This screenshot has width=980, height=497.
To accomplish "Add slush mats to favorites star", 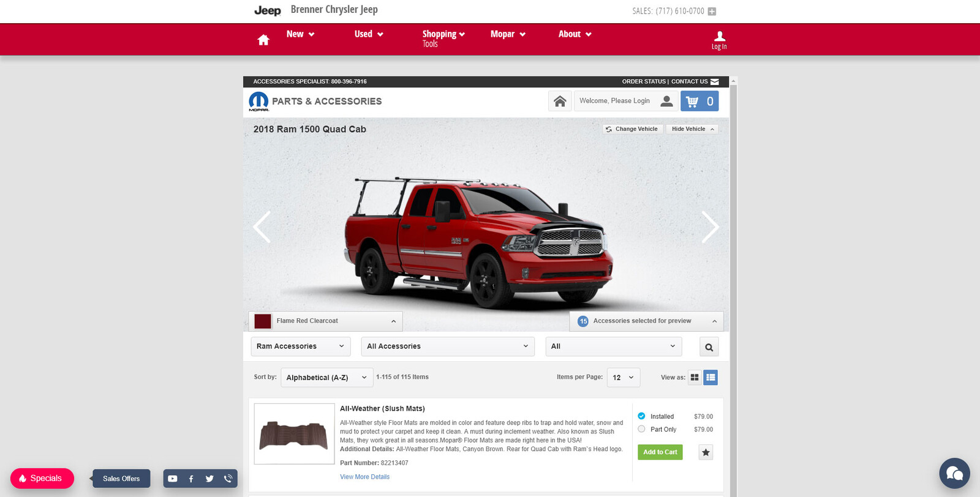I will coord(706,452).
